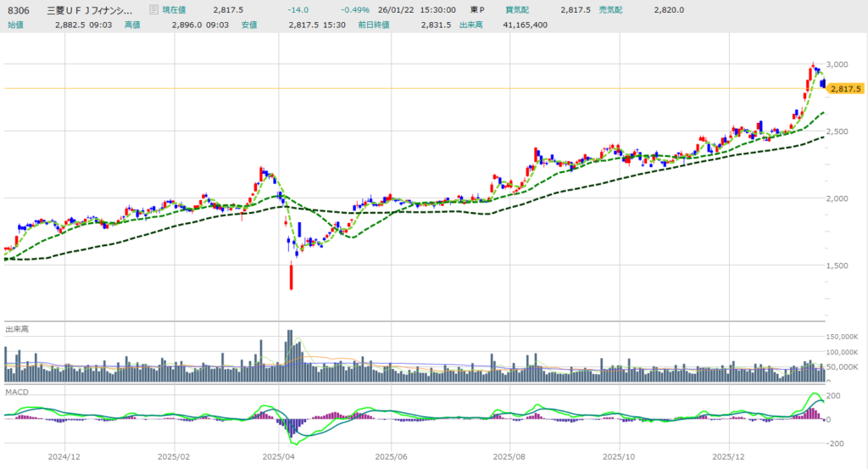Viewport: 868px width, 469px height.
Task: Click the stock code 8306 field
Action: point(19,10)
